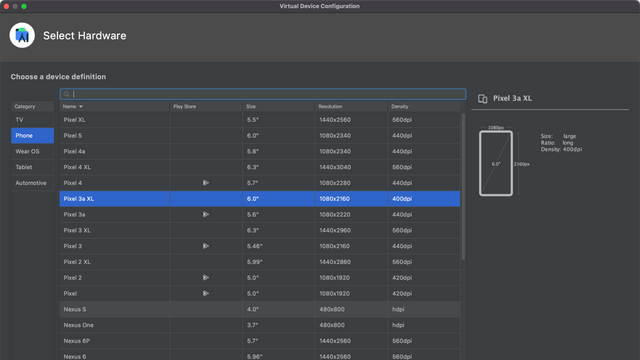Select the Pixel 2 XL device row
Viewport: 640px width, 360px height.
click(x=260, y=262)
